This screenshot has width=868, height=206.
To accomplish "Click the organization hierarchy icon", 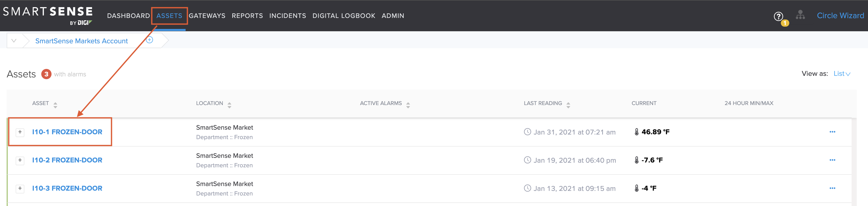I will [x=800, y=15].
